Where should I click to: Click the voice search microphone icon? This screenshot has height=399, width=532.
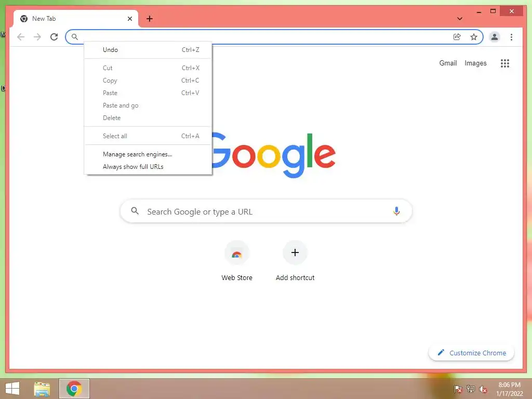tap(396, 211)
